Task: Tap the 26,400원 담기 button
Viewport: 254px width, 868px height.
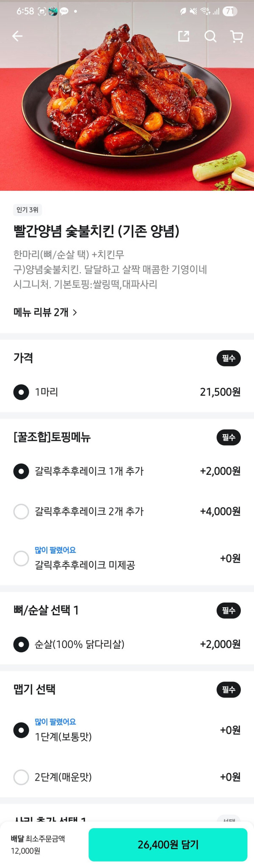Action: (169, 844)
